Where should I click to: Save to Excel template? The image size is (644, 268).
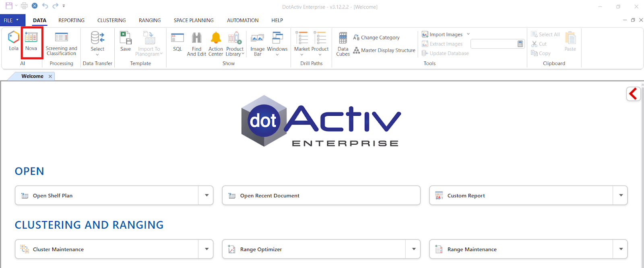coord(126,42)
